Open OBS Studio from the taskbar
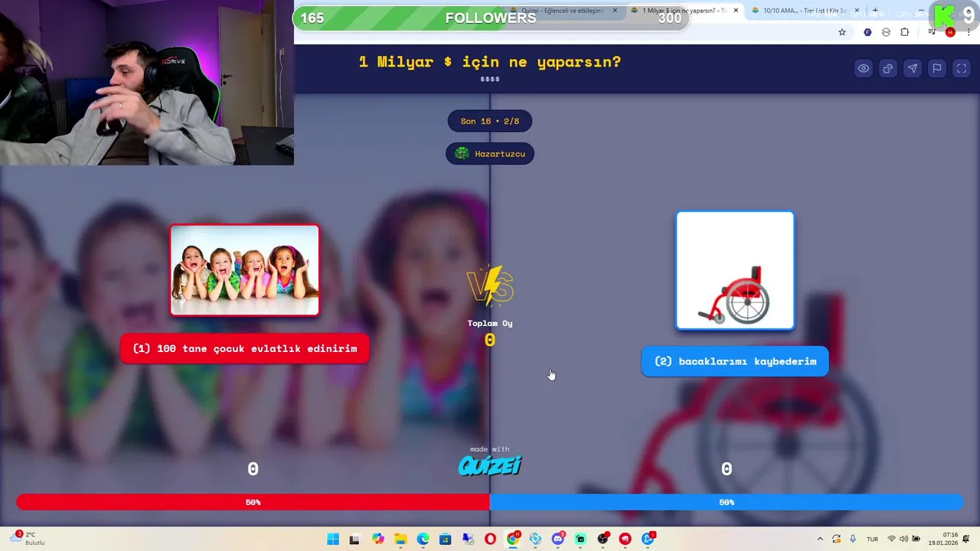The width and height of the screenshot is (980, 551). coord(603,540)
